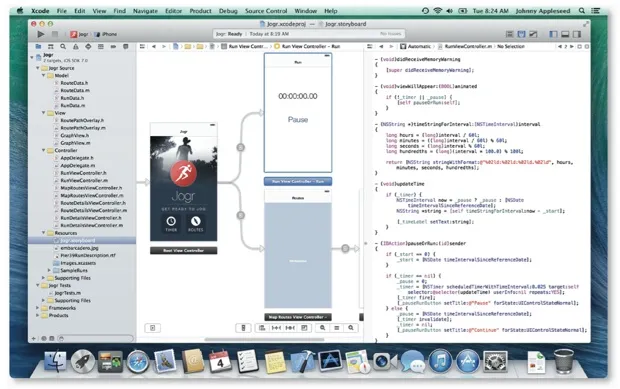This screenshot has height=389, width=620.
Task: Select the Assistant editor button
Action: coord(522,34)
